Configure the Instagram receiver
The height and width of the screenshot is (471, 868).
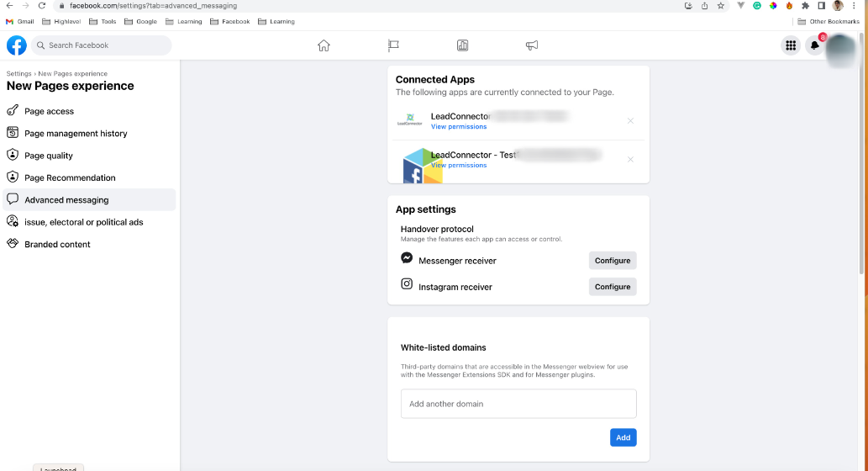[613, 287]
